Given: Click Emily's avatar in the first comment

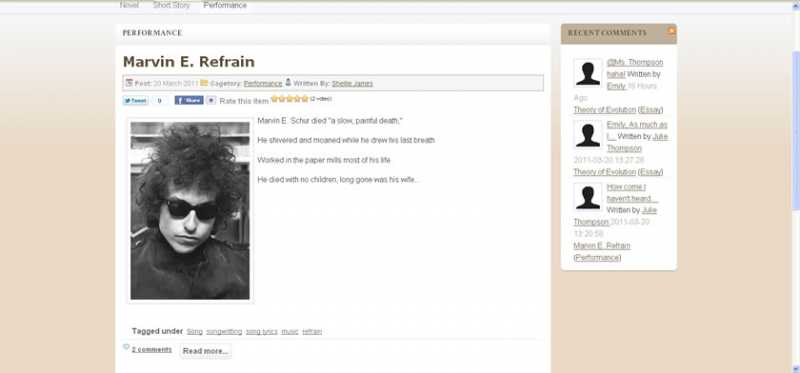Looking at the screenshot, I should (x=588, y=73).
